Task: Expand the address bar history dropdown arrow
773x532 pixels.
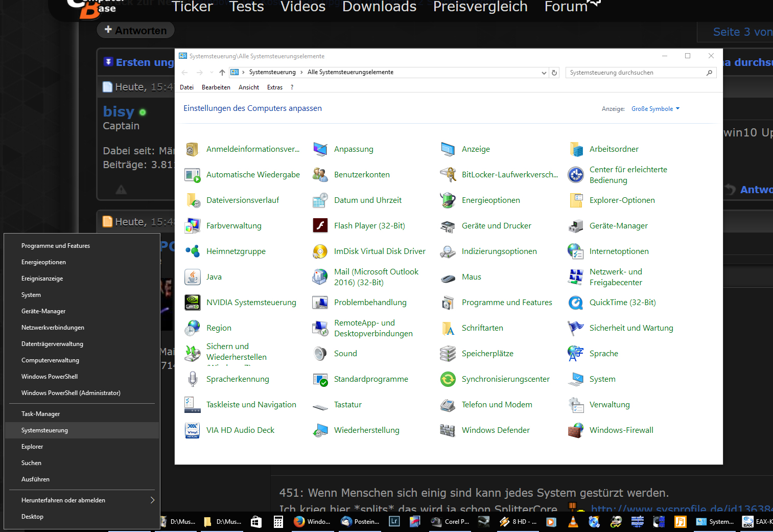Action: coord(544,73)
